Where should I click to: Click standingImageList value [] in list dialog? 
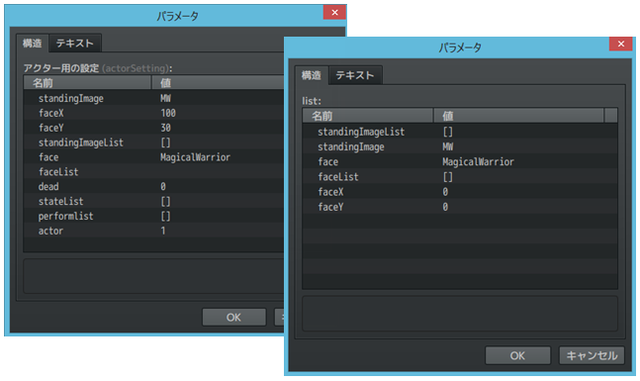[448, 132]
